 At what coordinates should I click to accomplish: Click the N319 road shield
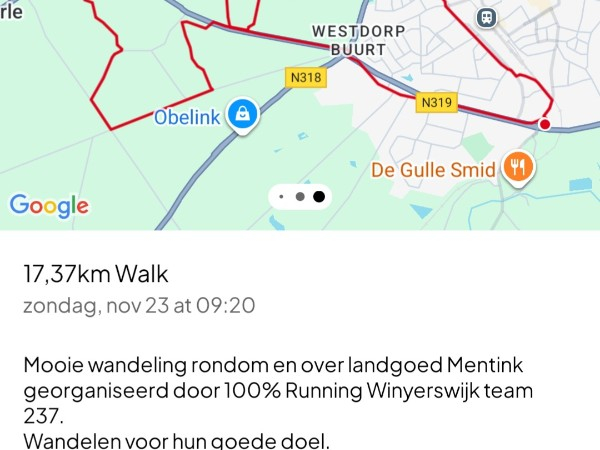(x=437, y=103)
